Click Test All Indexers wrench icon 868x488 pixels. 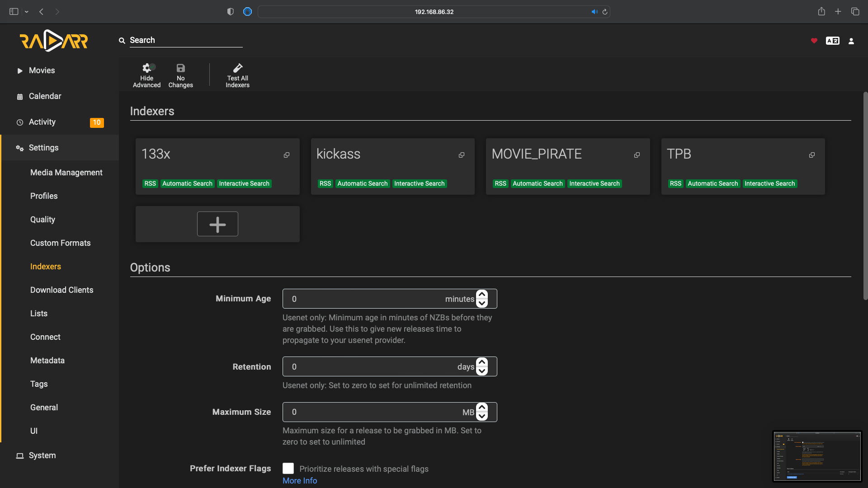tap(237, 68)
